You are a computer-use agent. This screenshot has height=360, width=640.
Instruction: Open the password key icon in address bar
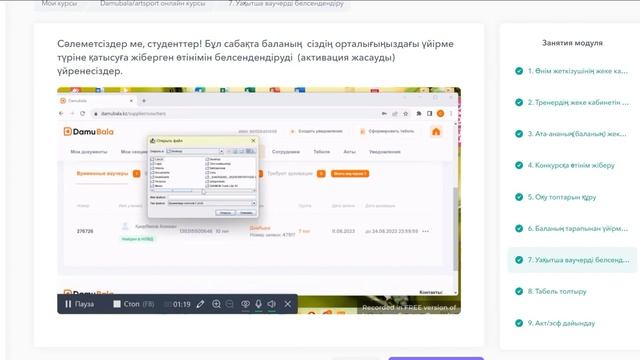tap(384, 113)
